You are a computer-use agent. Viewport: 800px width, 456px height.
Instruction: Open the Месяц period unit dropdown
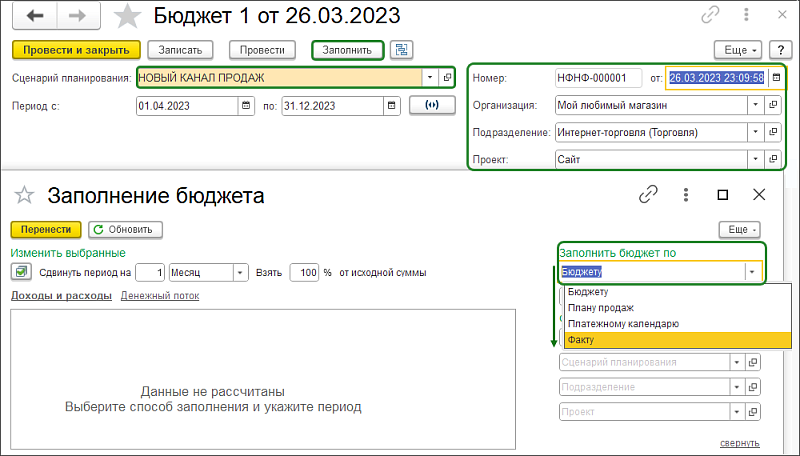[240, 271]
